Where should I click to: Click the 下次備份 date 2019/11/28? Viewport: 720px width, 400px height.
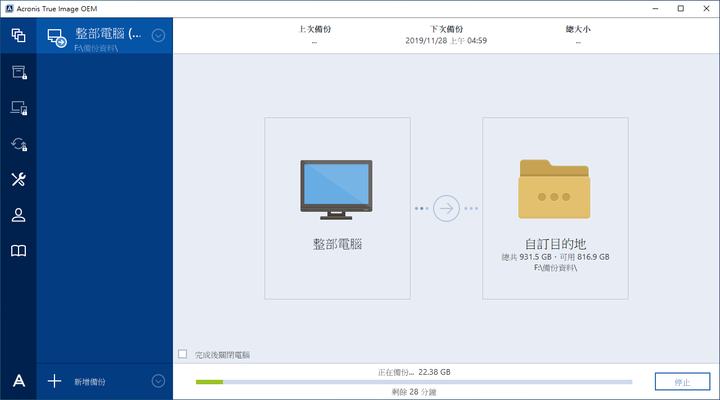[446, 41]
